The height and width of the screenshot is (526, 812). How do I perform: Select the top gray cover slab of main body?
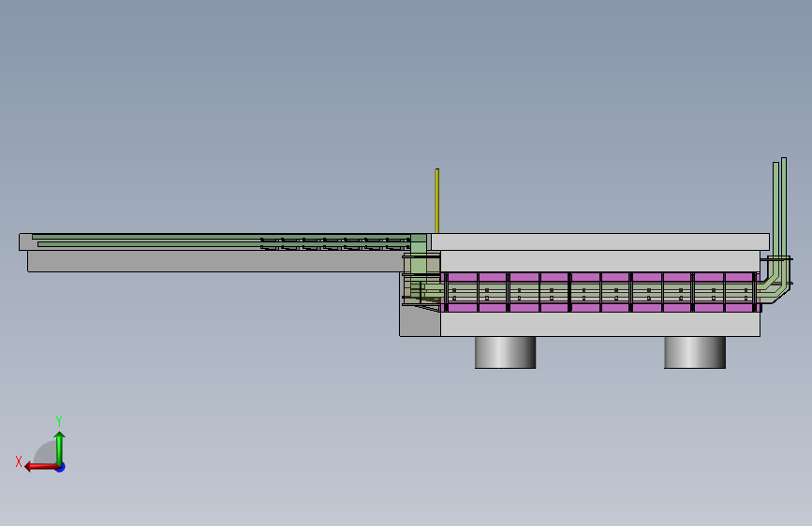[x=600, y=241]
